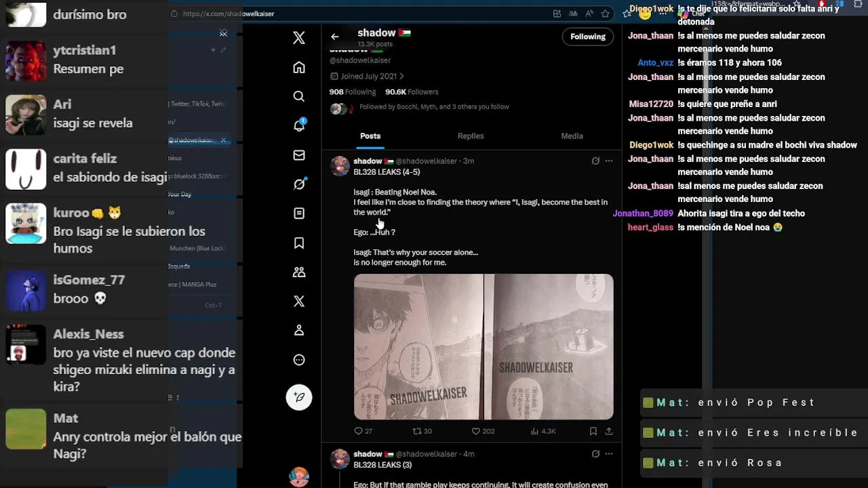Click chat message from Alexis_Ness
The height and width of the screenshot is (488, 868).
click(144, 369)
